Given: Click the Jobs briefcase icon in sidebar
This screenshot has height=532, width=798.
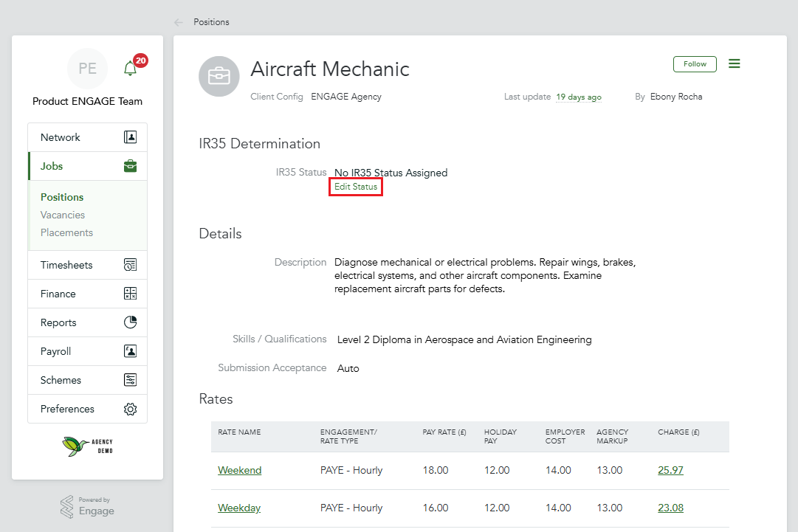Looking at the screenshot, I should [130, 166].
